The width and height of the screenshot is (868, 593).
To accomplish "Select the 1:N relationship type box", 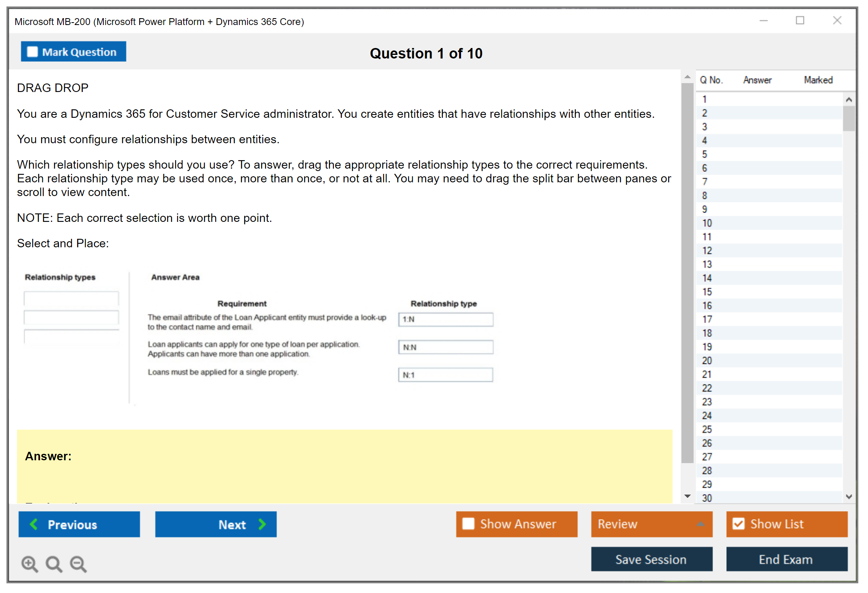I will 445,319.
